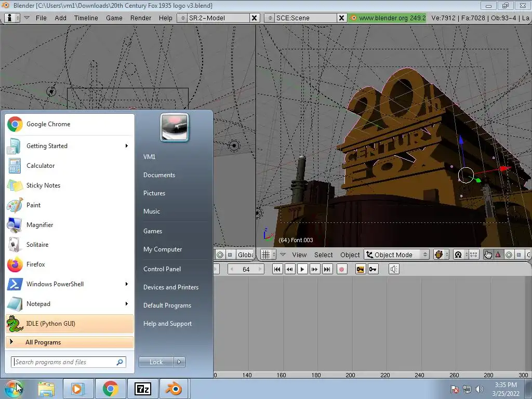Enable rotate manipulator ring icon in right viewport

pyautogui.click(x=509, y=255)
